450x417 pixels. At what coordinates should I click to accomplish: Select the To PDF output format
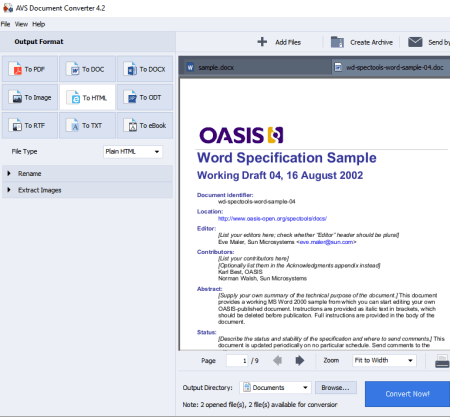[30, 69]
